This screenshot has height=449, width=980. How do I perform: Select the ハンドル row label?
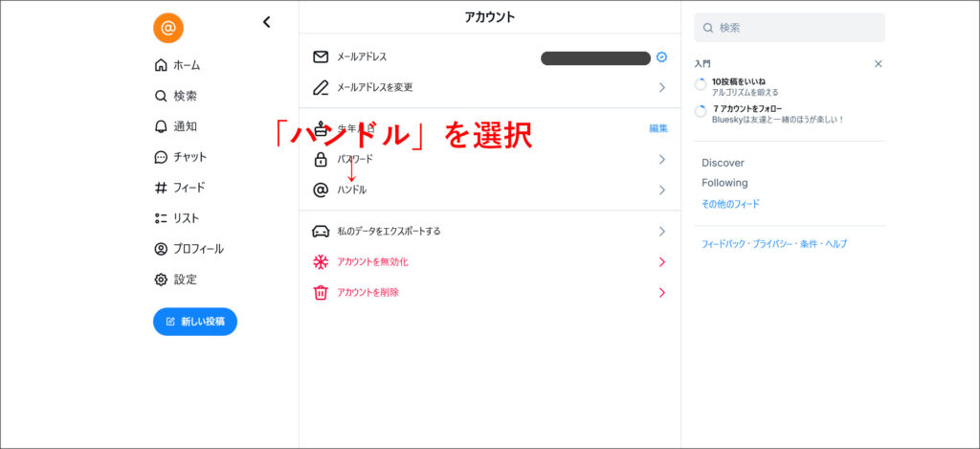pos(352,191)
